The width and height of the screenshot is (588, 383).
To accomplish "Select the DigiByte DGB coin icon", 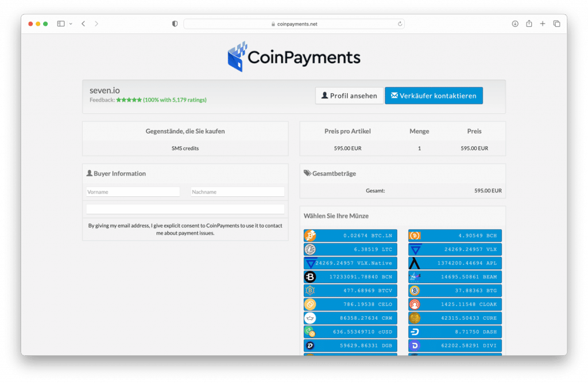I will point(311,345).
